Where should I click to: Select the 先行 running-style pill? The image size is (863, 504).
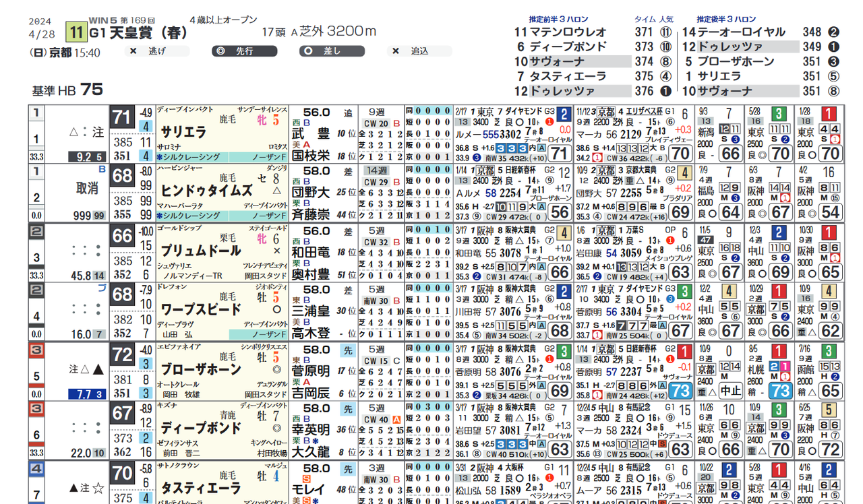tap(245, 51)
